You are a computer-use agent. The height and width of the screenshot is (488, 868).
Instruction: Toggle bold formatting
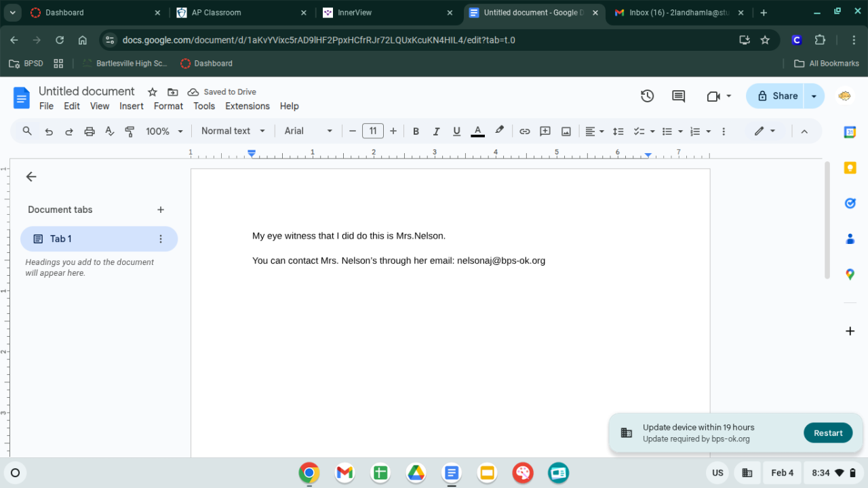416,131
